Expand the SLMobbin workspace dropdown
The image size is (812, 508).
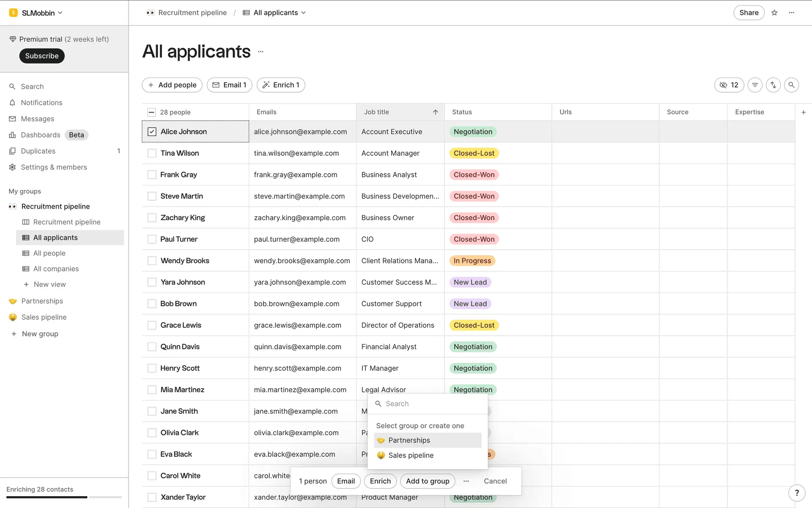click(x=38, y=13)
